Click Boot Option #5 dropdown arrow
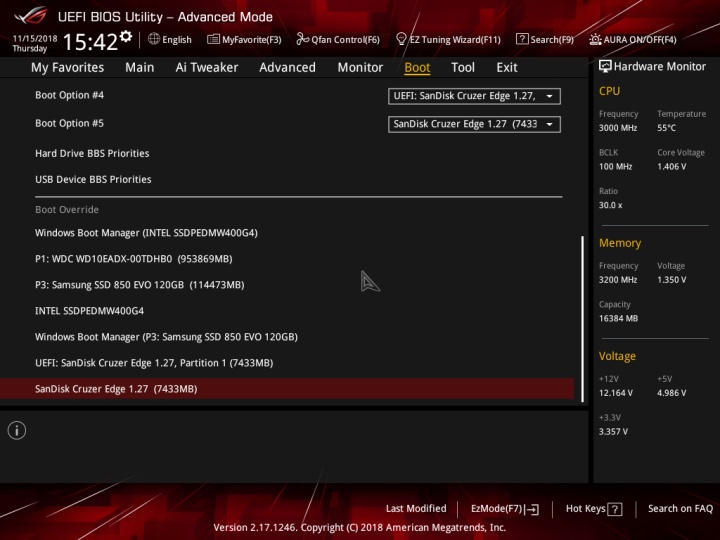The image size is (720, 540). 549,124
